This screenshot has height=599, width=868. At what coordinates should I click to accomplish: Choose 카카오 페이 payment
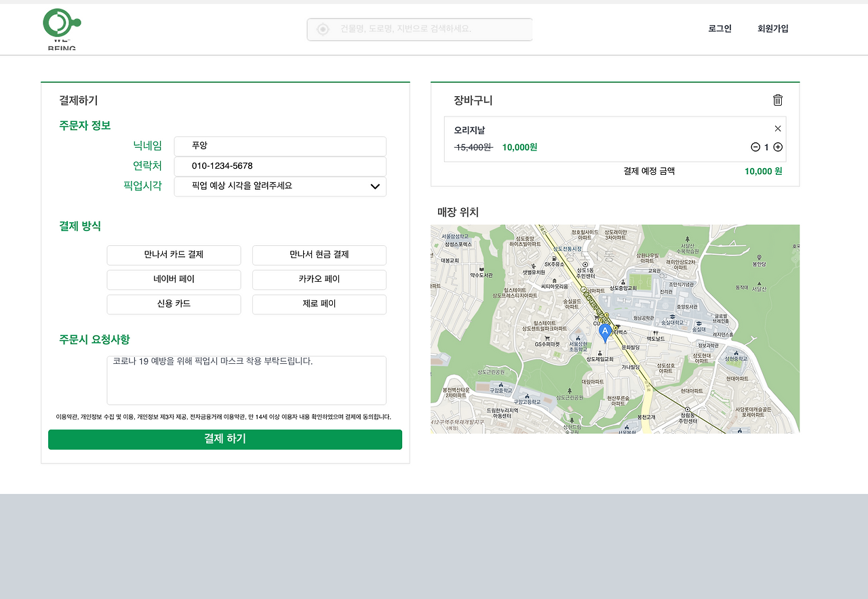[319, 280]
